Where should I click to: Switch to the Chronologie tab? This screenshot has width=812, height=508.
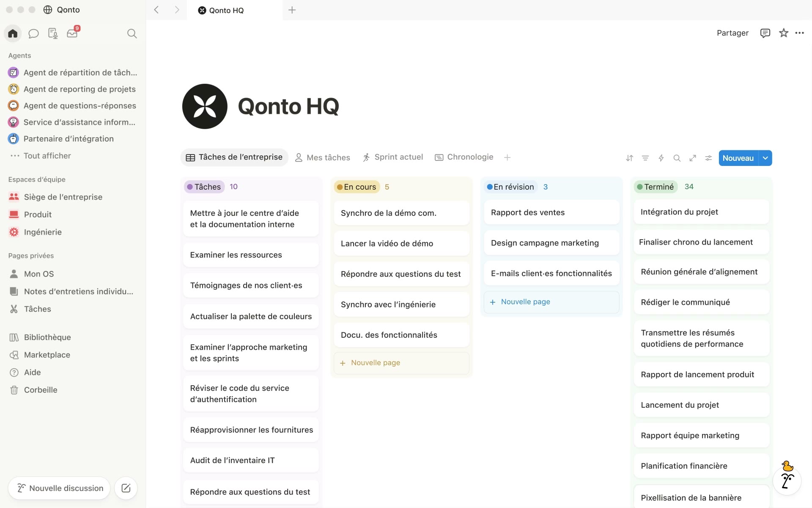(x=464, y=157)
